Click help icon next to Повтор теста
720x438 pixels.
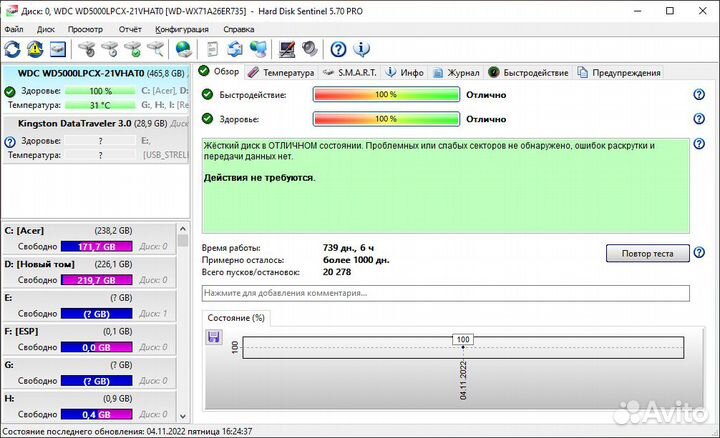coord(699,253)
